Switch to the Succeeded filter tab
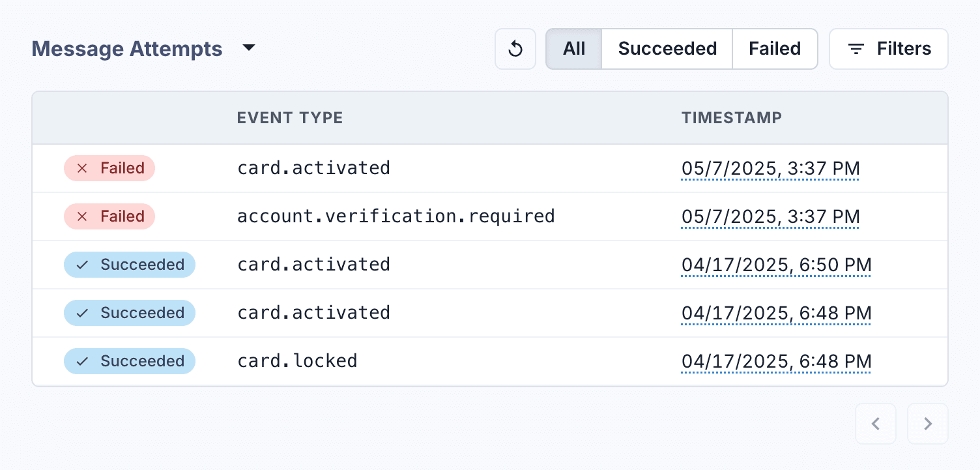Screen dimensions: 980x470 click(x=666, y=48)
